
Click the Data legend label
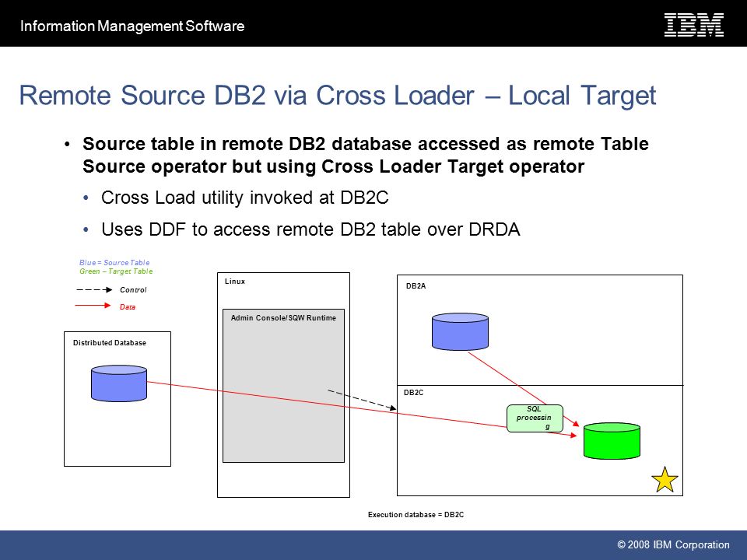point(127,307)
